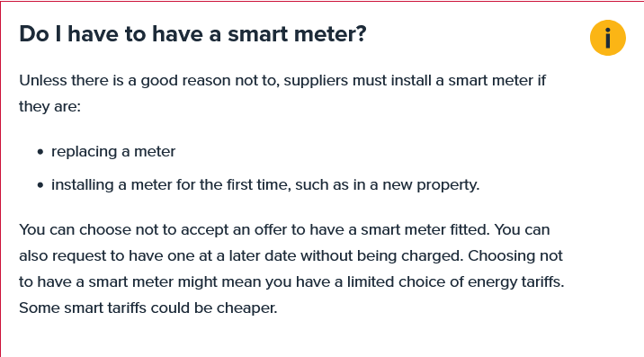Viewport: 644px width, 357px height.
Task: Click the "You can choose not to accept" sentence
Action: (255, 229)
